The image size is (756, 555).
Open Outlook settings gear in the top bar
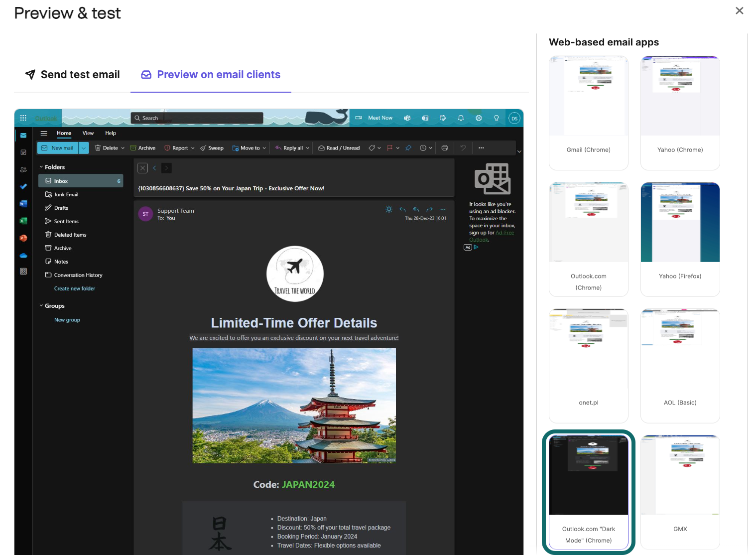pyautogui.click(x=479, y=118)
